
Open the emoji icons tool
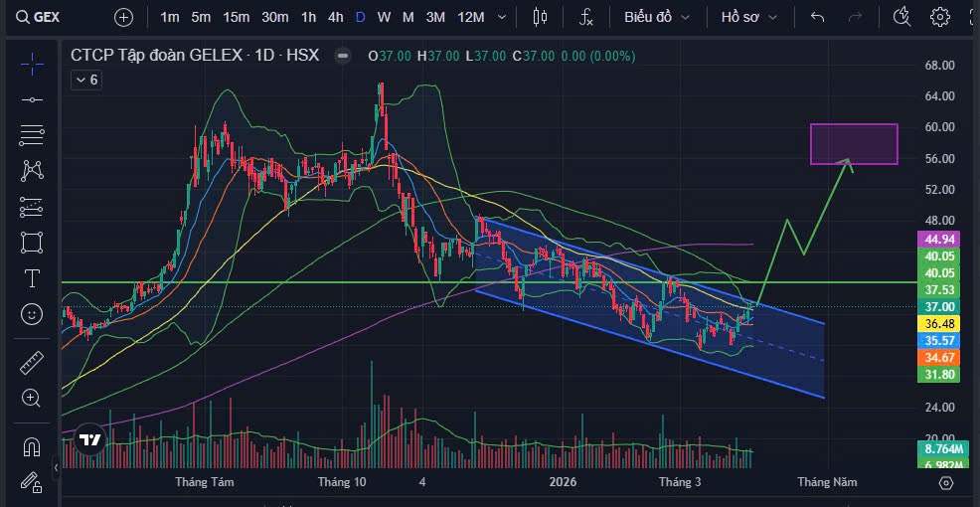pyautogui.click(x=31, y=313)
